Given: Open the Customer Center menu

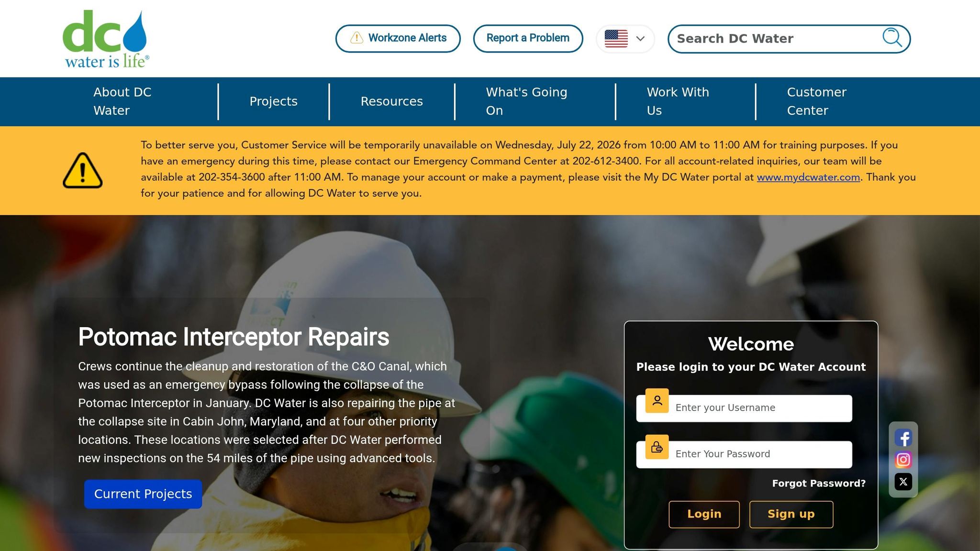Looking at the screenshot, I should 817,101.
